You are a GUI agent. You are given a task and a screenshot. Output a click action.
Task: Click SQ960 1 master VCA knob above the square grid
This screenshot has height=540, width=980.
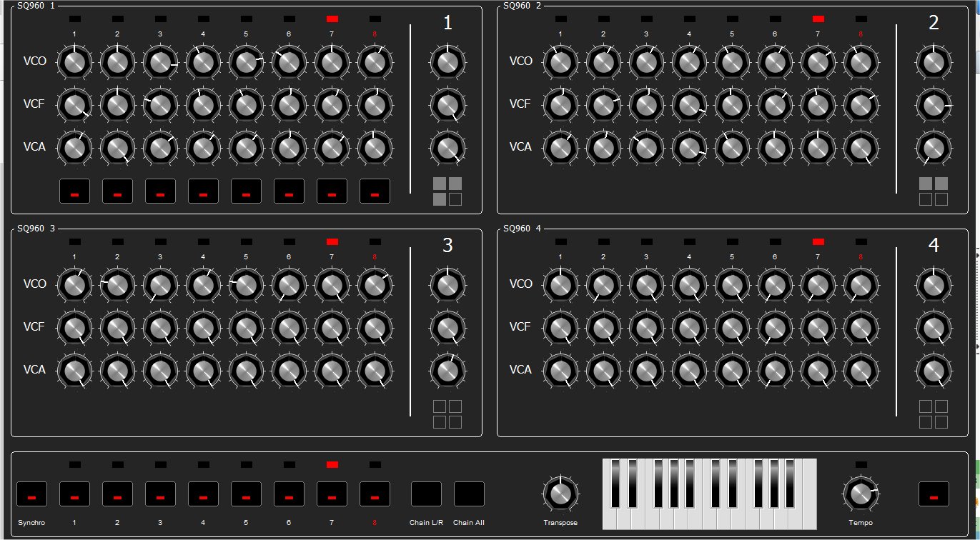pyautogui.click(x=447, y=148)
